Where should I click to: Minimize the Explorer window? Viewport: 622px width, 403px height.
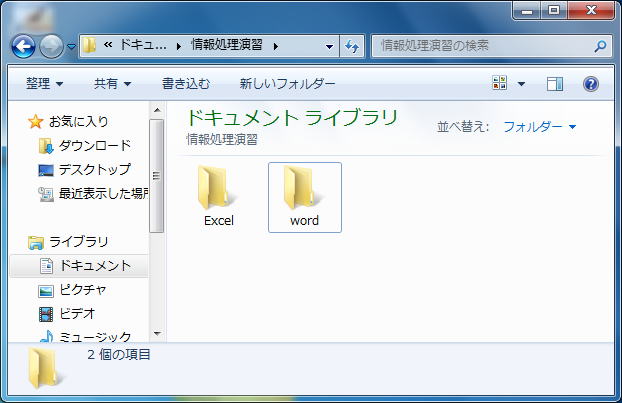526,10
